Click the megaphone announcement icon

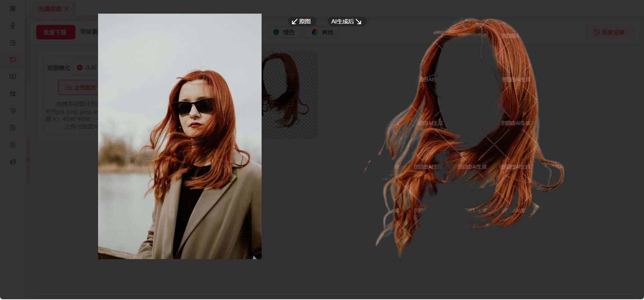coord(13,162)
